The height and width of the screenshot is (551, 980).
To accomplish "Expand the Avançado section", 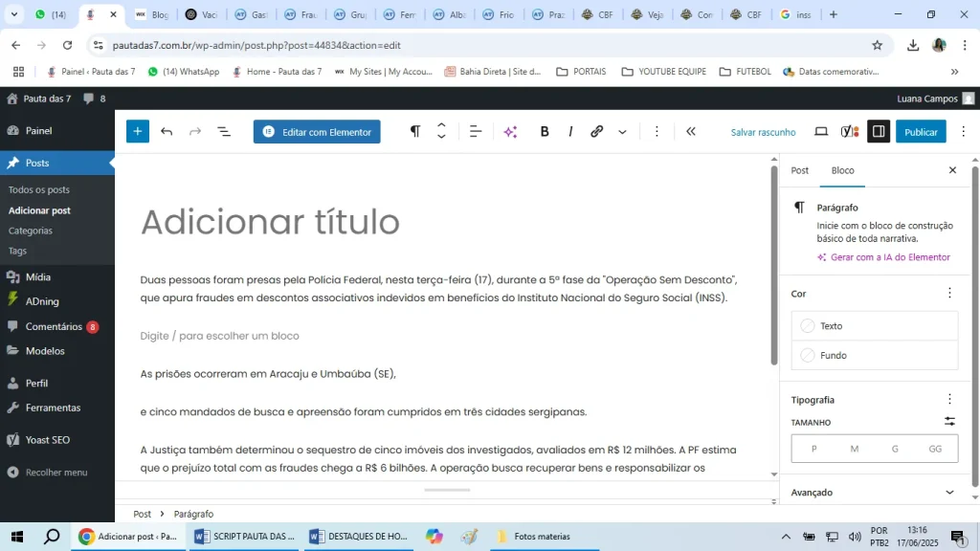I will point(874,493).
